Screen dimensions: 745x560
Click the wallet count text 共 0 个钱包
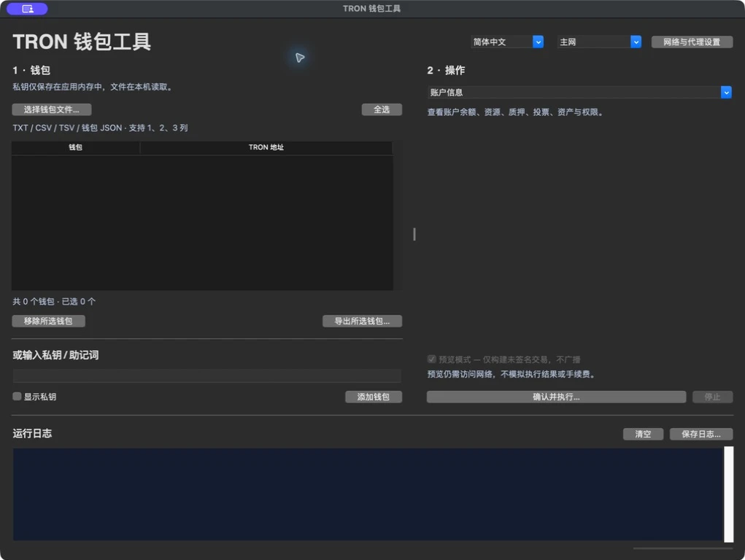(34, 302)
